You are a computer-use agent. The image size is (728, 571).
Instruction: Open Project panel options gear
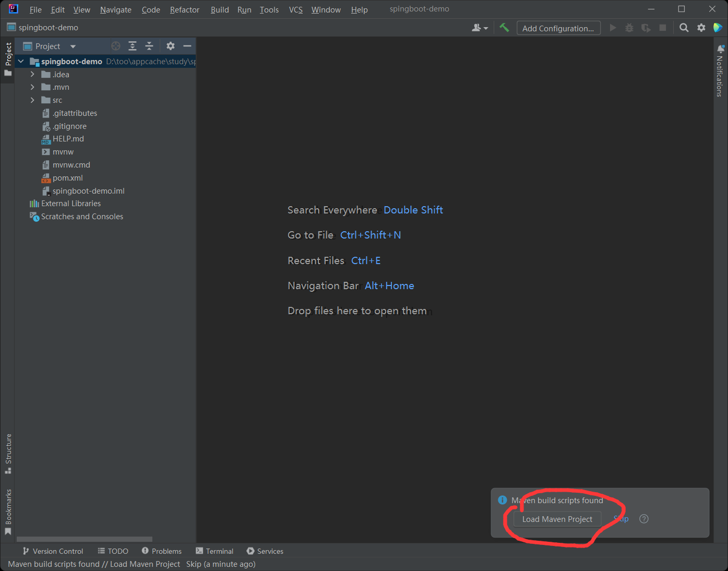(171, 46)
